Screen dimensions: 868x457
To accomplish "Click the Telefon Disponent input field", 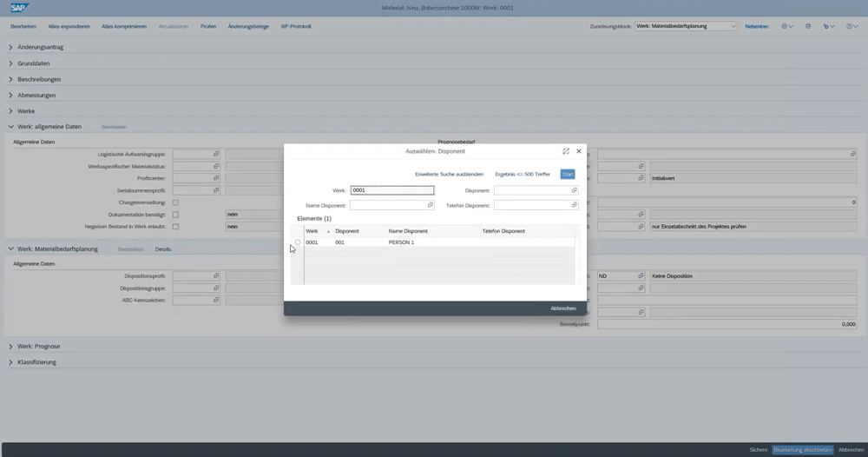I will point(536,205).
